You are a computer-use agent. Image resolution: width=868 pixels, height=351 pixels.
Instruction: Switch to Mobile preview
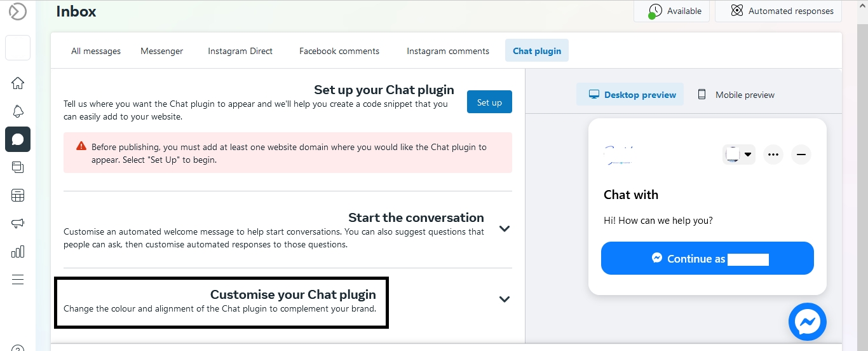pyautogui.click(x=736, y=95)
